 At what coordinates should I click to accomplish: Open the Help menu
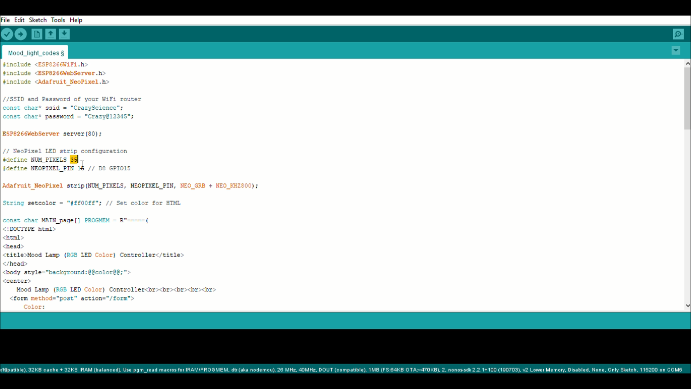[x=76, y=20]
